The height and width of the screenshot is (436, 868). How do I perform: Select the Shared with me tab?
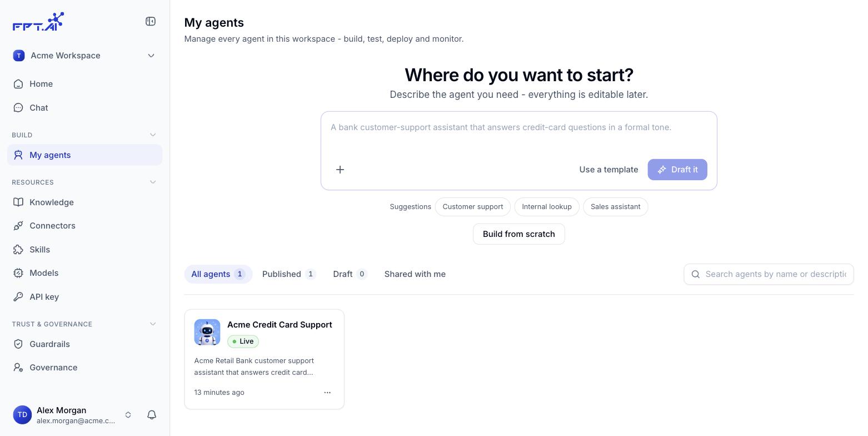click(x=415, y=274)
